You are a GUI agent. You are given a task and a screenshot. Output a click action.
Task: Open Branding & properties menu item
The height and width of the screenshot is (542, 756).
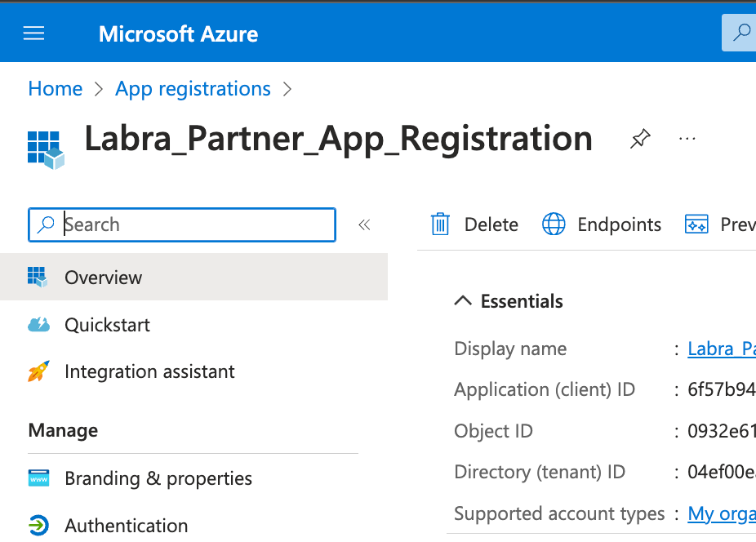[158, 478]
